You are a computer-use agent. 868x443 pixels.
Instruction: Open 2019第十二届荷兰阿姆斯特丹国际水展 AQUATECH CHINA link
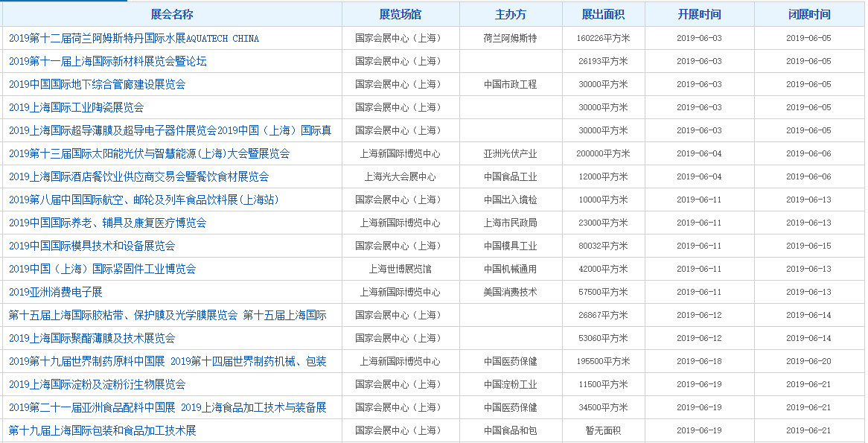pos(134,38)
